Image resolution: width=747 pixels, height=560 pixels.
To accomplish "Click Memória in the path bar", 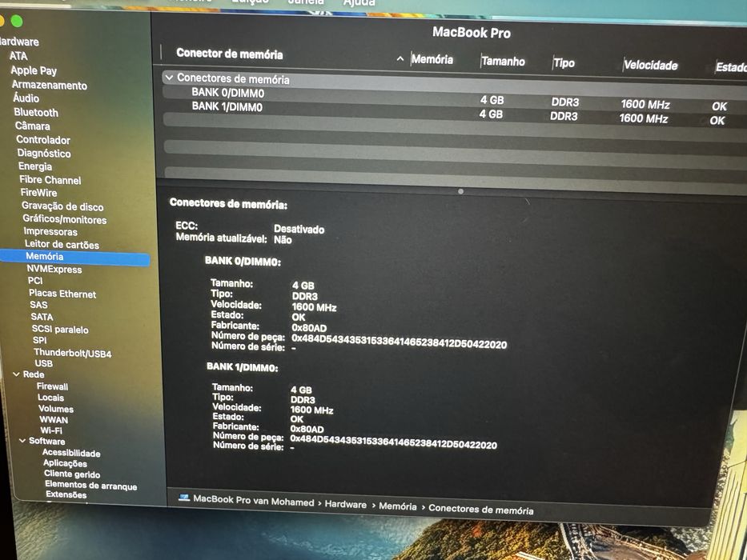I will (x=398, y=506).
